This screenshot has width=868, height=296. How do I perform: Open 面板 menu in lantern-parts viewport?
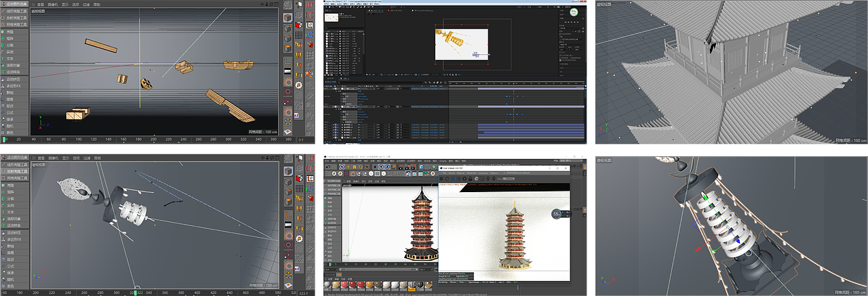96,157
